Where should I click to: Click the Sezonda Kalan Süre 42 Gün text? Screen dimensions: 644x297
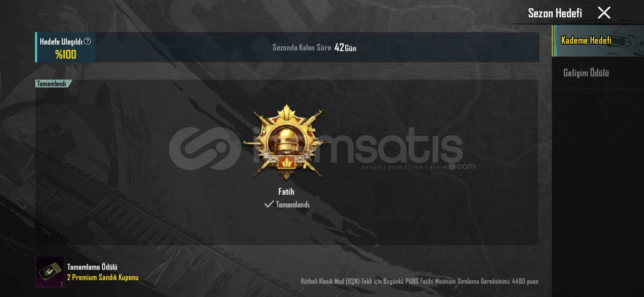click(314, 48)
